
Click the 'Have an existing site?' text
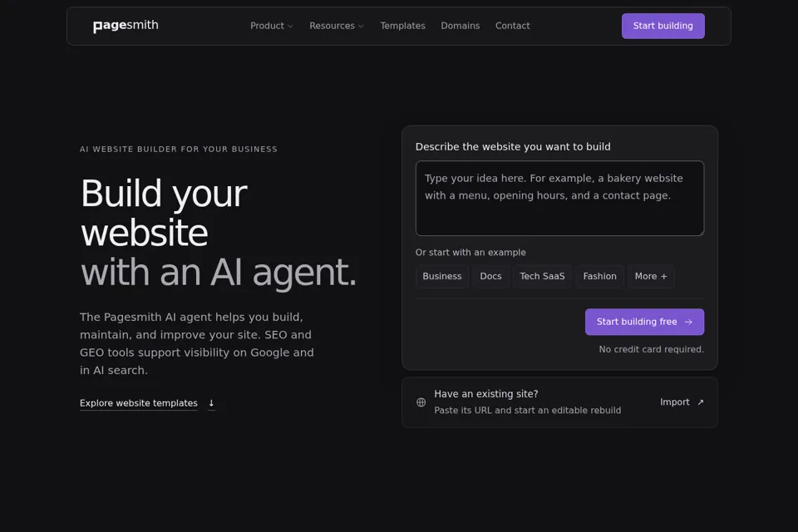(x=486, y=394)
